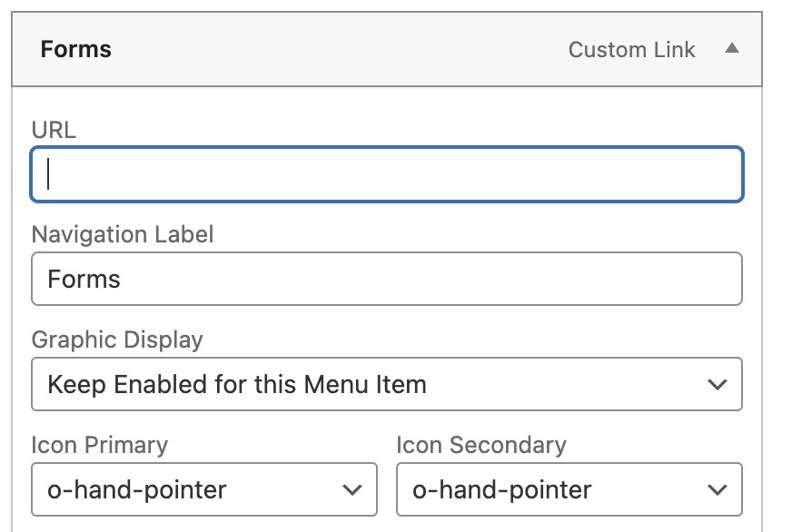The height and width of the screenshot is (532, 792).
Task: Click the Navigation Label caption
Action: (123, 234)
